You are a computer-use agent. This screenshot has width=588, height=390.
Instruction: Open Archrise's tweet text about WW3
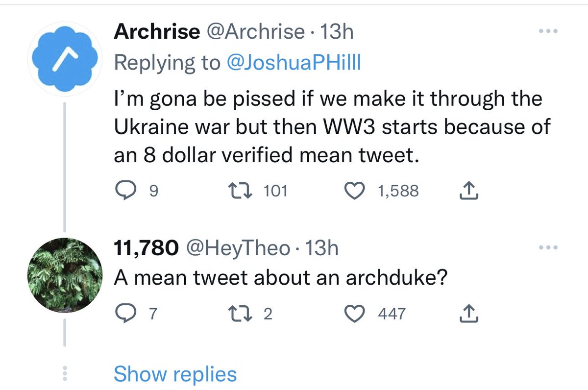(x=328, y=127)
